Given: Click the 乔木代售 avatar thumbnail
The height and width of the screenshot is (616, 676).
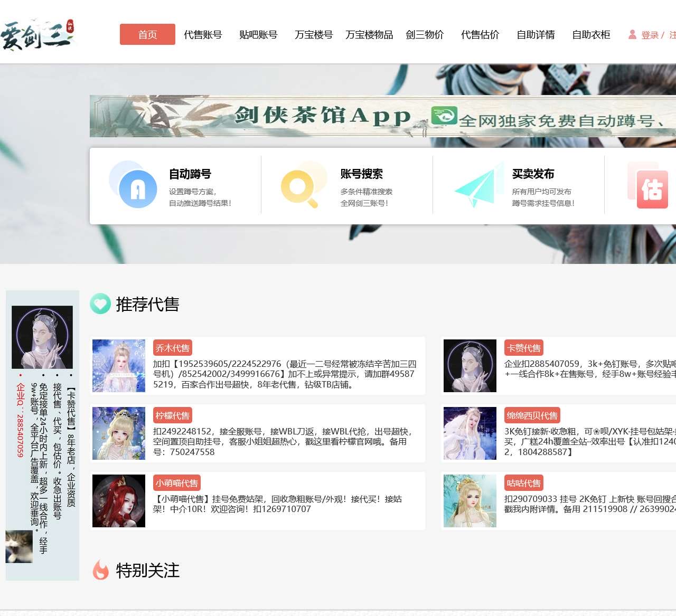Looking at the screenshot, I should [x=119, y=366].
